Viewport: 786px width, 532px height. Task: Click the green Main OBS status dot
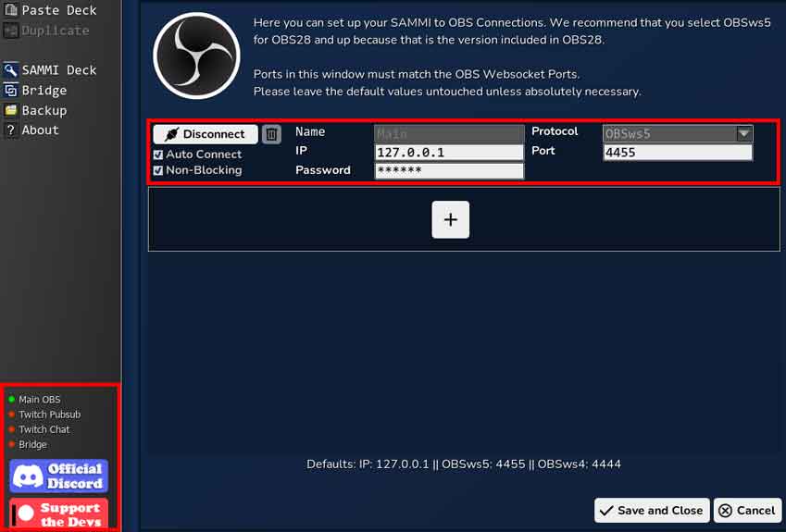click(x=11, y=400)
